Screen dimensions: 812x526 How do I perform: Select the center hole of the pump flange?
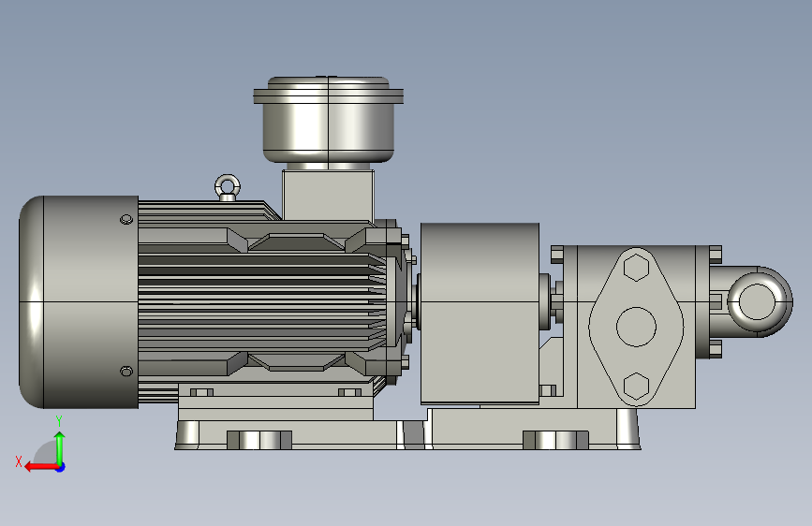pyautogui.click(x=637, y=327)
